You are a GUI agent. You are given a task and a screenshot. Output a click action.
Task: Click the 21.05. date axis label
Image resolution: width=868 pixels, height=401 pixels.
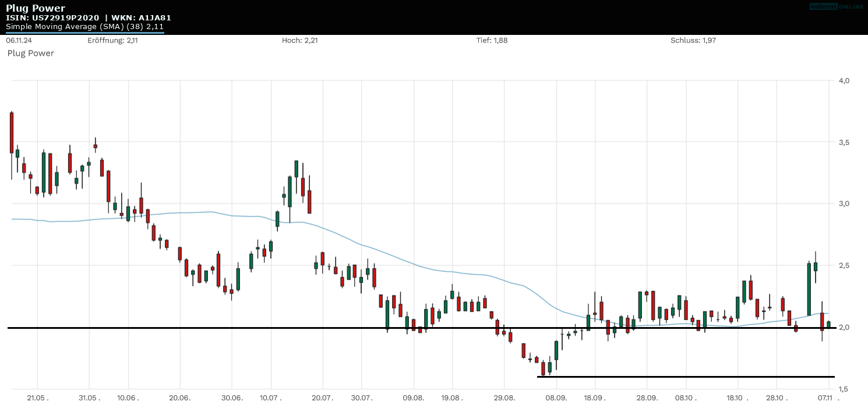(37, 397)
